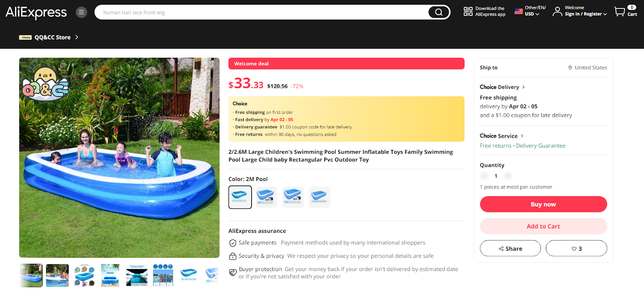Click the AliExpress logo
This screenshot has width=644, height=296.
[36, 12]
